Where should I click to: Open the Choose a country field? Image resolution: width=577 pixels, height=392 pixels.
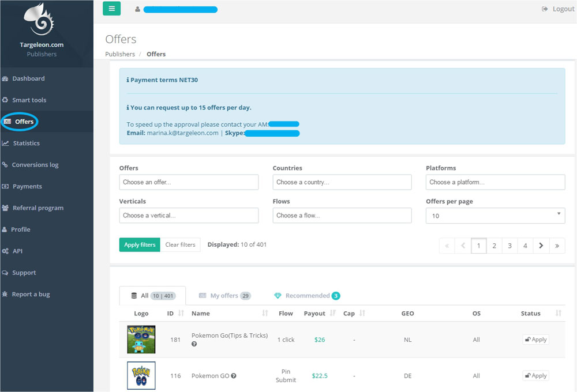coord(342,182)
